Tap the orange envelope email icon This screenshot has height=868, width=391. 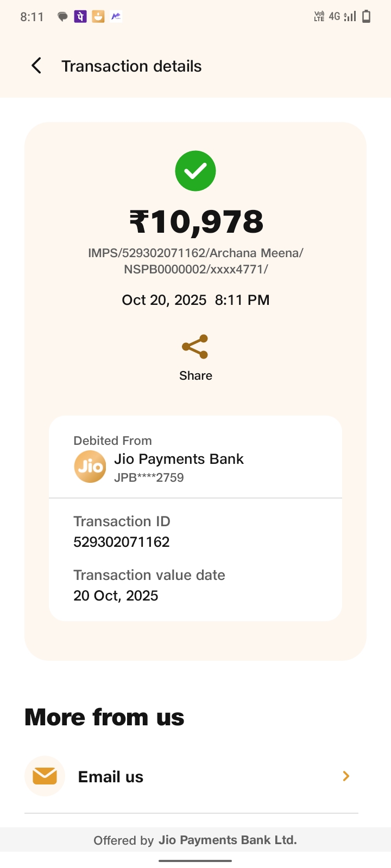click(45, 776)
